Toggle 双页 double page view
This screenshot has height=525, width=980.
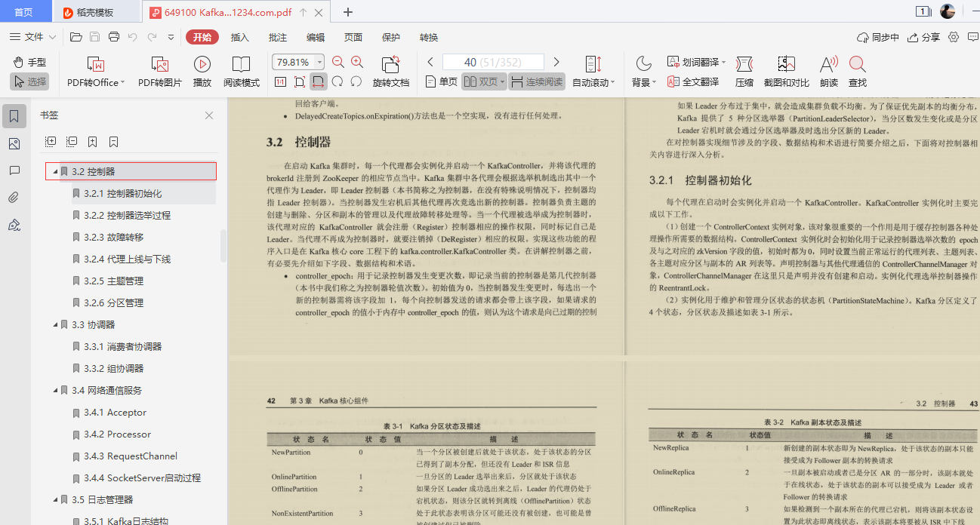pyautogui.click(x=484, y=81)
